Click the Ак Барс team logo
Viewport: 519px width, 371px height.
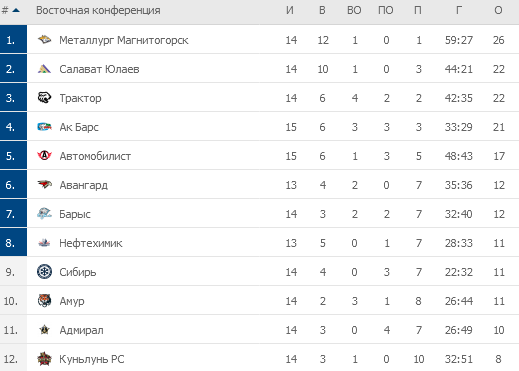click(44, 127)
